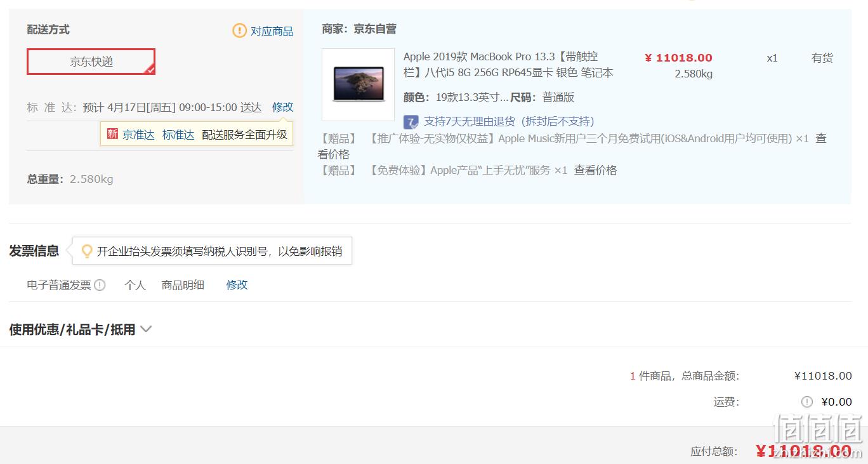
Task: Click the info icon next to 运费
Action: [x=807, y=402]
